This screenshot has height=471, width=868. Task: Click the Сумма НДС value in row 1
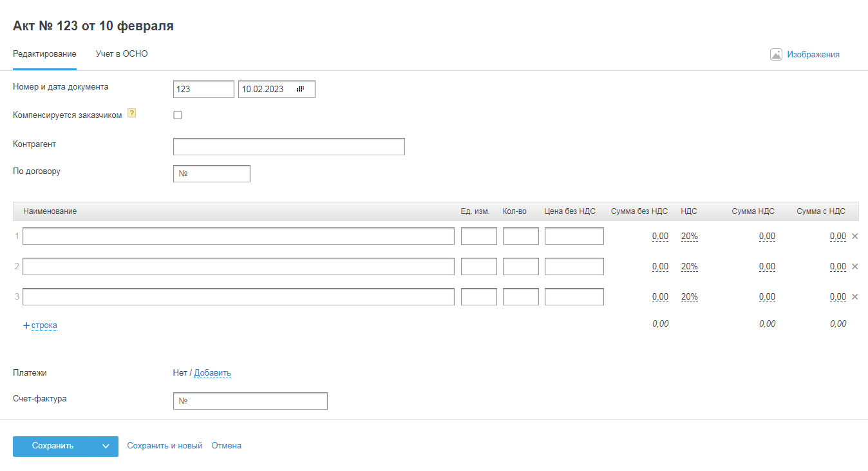click(768, 236)
